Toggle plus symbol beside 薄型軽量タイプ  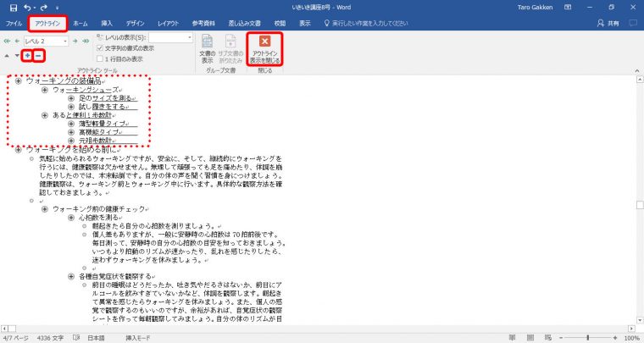tap(71, 124)
